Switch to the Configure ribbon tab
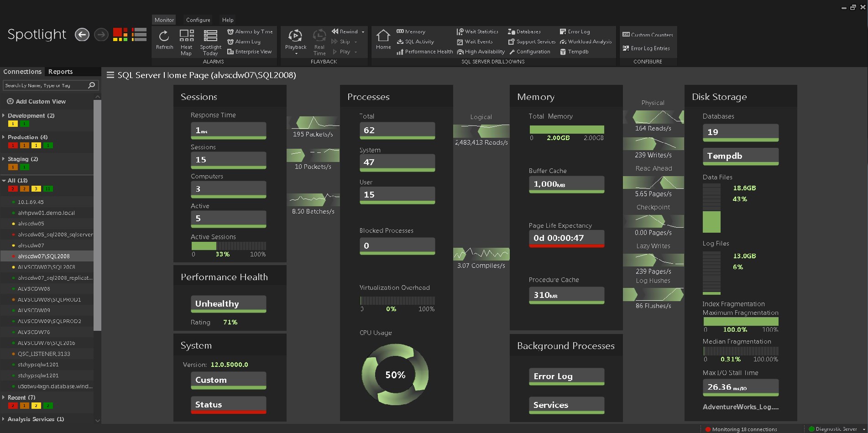This screenshot has height=433, width=868. pyautogui.click(x=198, y=20)
